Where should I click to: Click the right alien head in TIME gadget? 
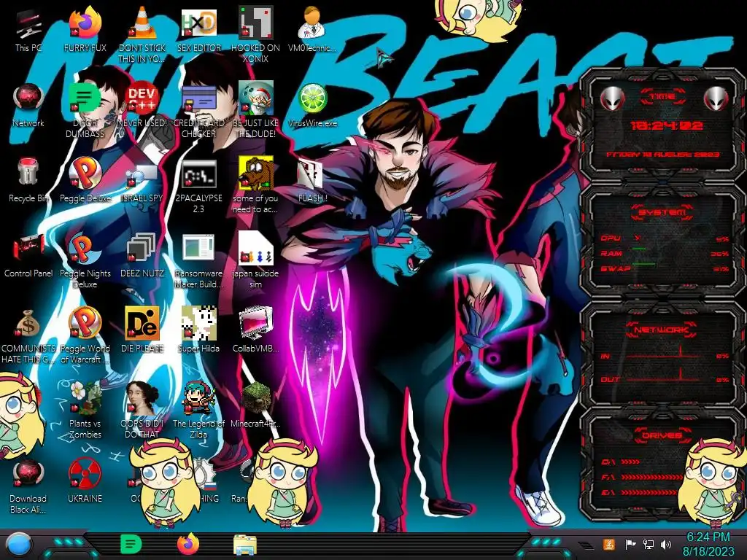tap(716, 99)
